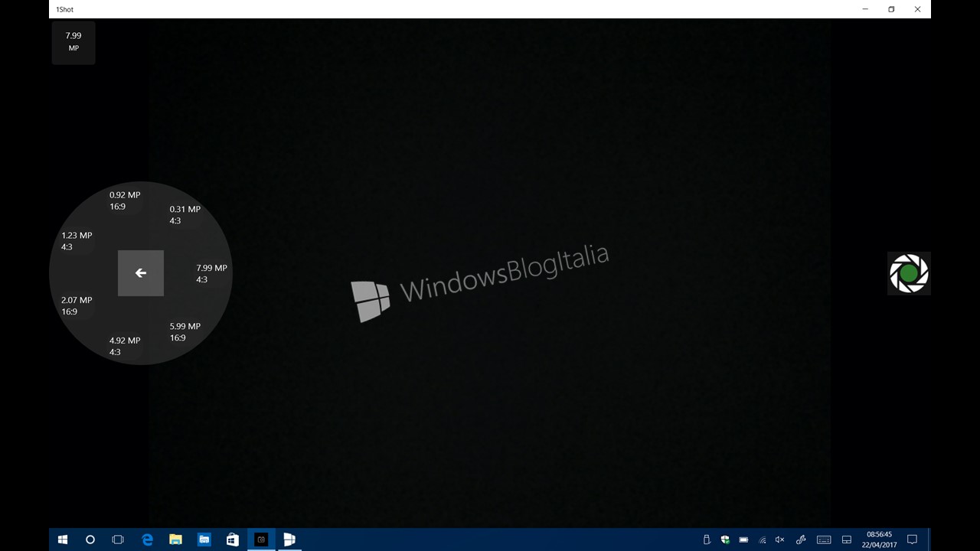Open the white window-logo app on taskbar

point(289,540)
